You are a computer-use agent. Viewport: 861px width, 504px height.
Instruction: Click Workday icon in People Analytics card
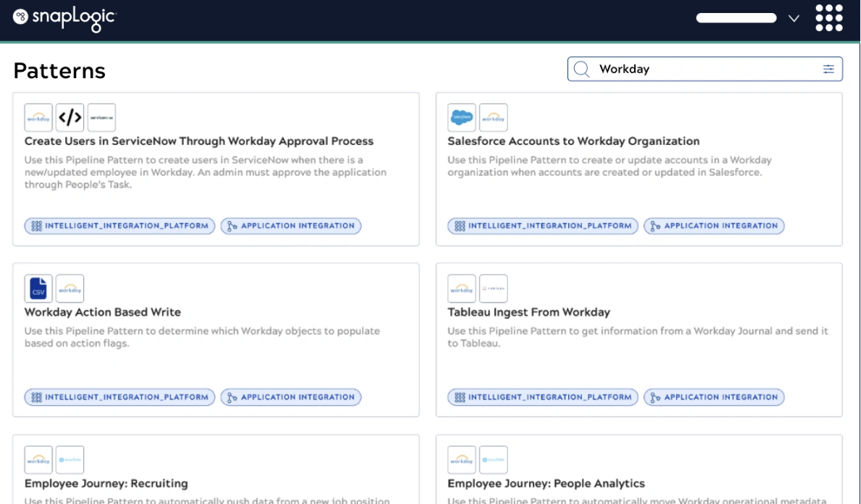462,460
